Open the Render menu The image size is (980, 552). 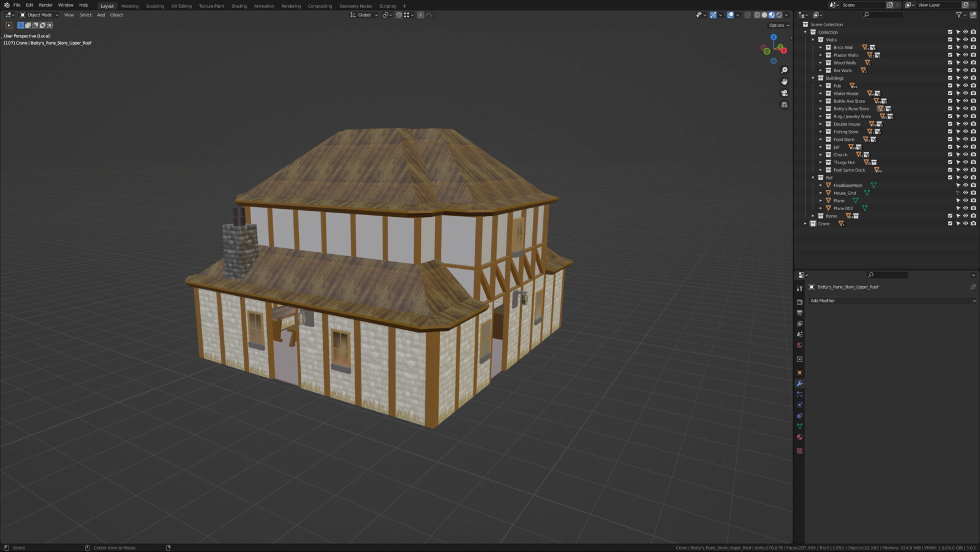pos(46,5)
